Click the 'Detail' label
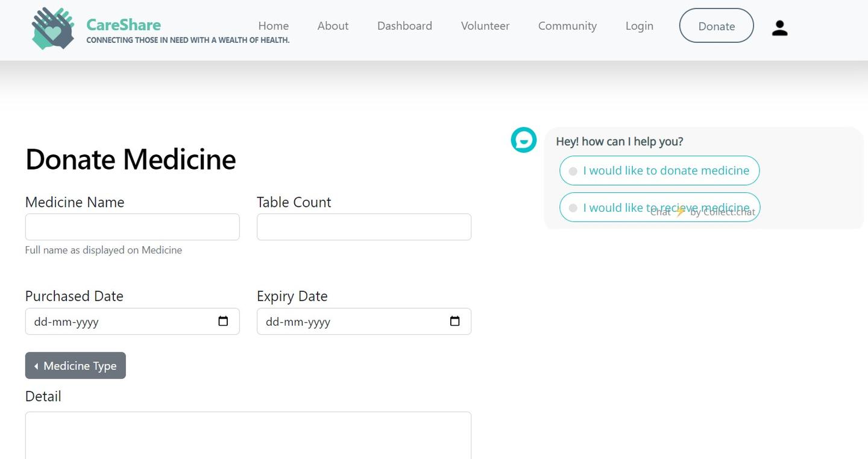 [43, 396]
